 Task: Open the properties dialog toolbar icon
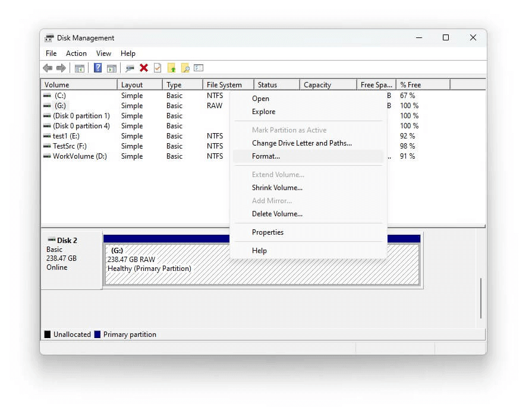point(199,68)
